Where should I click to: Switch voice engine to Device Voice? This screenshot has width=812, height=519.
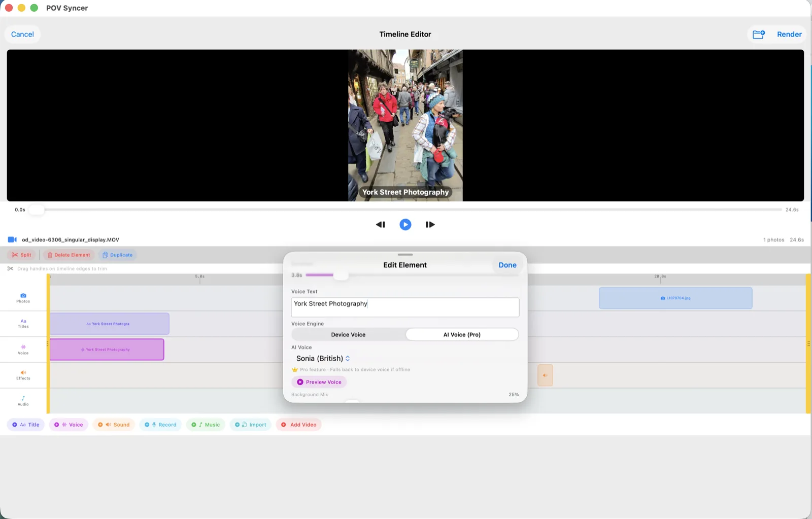coord(348,335)
